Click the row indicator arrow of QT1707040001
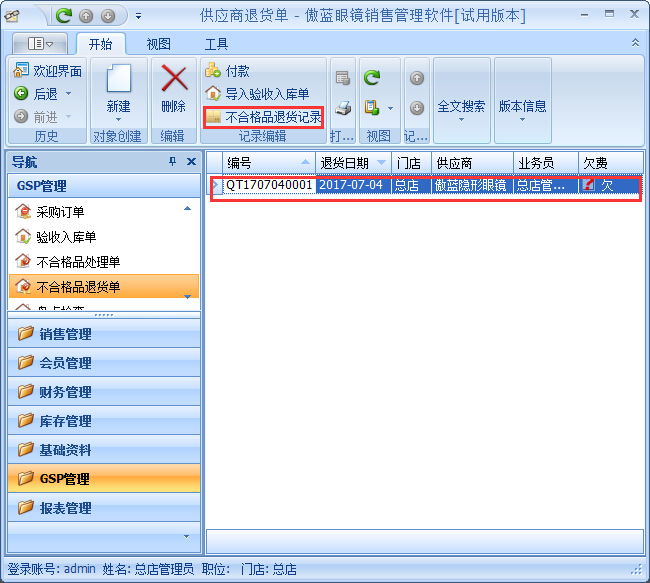This screenshot has height=583, width=650. (215, 185)
